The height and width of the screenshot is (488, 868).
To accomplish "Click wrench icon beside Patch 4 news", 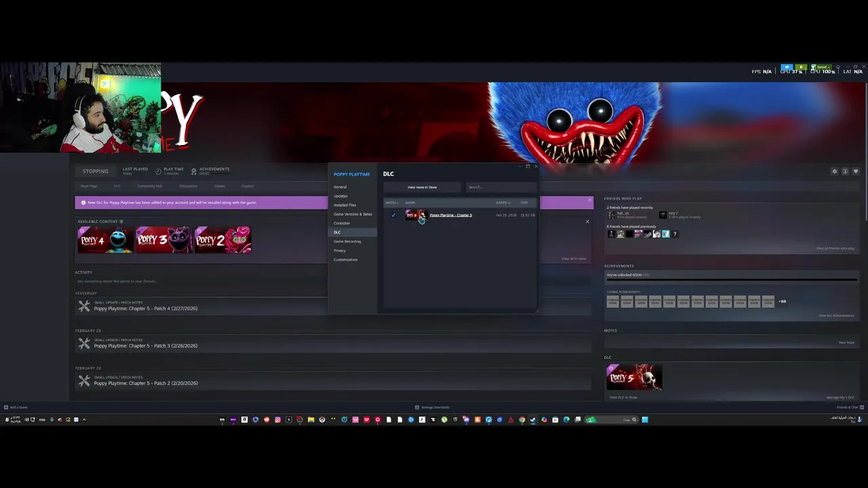I will click(84, 306).
